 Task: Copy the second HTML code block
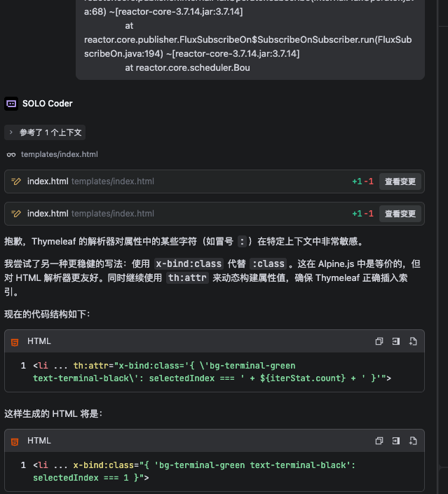point(379,441)
